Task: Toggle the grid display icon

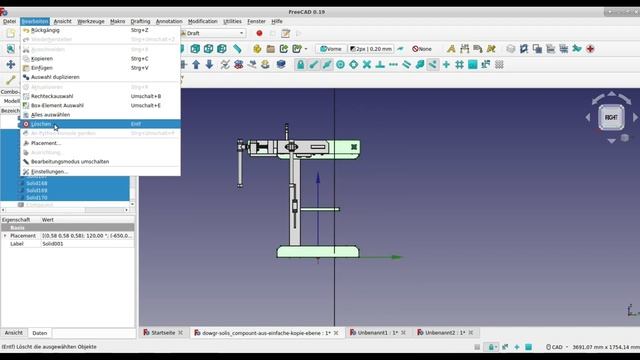Action: (x=499, y=64)
